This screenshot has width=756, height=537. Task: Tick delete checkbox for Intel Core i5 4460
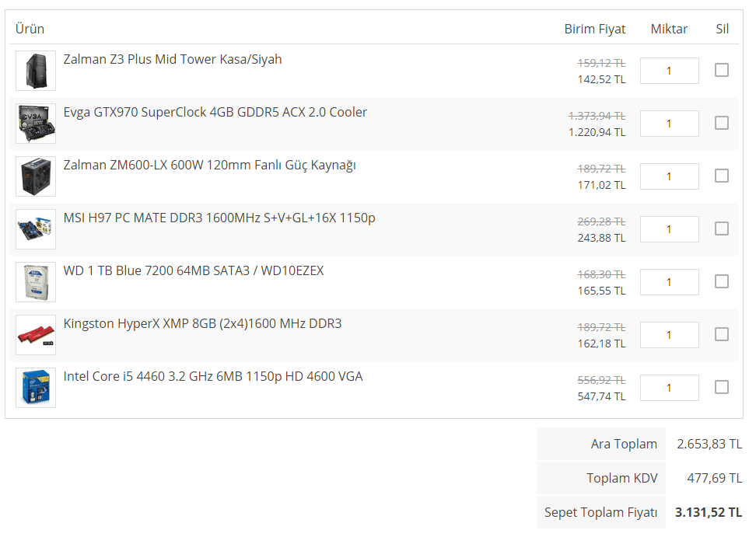(x=721, y=387)
